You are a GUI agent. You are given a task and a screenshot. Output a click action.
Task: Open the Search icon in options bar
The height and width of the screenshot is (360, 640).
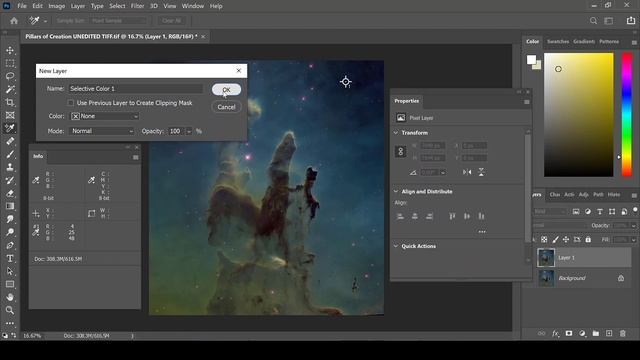pos(593,20)
